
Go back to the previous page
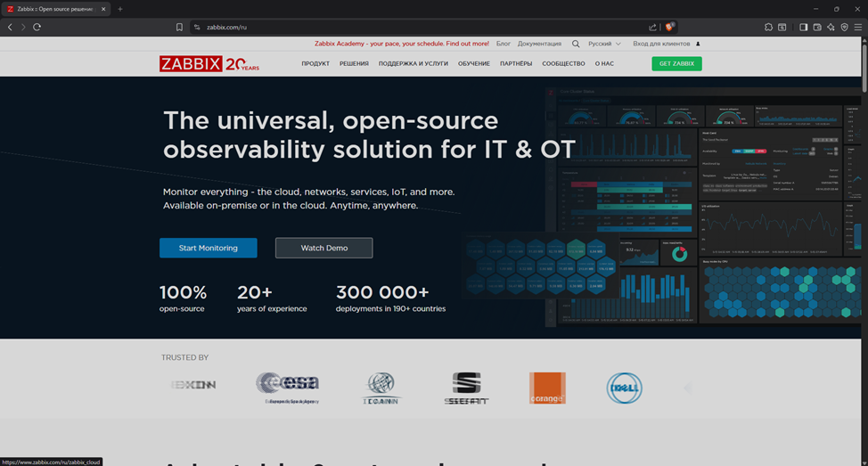click(10, 27)
